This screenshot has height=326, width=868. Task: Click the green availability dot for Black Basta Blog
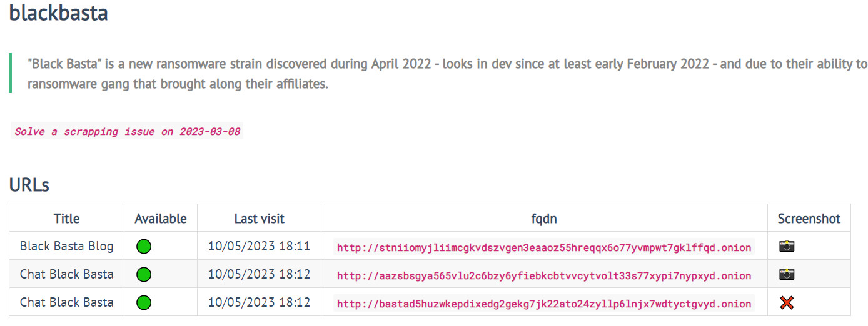(144, 247)
